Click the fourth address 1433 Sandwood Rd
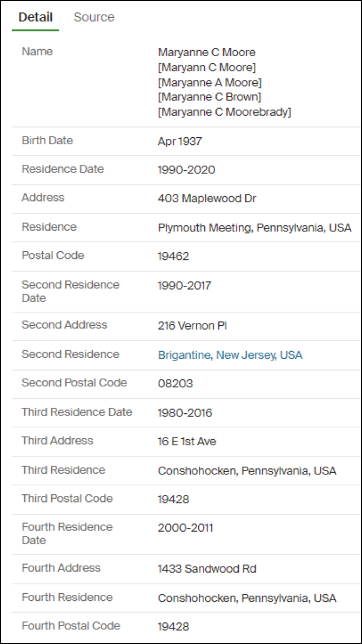 (207, 569)
